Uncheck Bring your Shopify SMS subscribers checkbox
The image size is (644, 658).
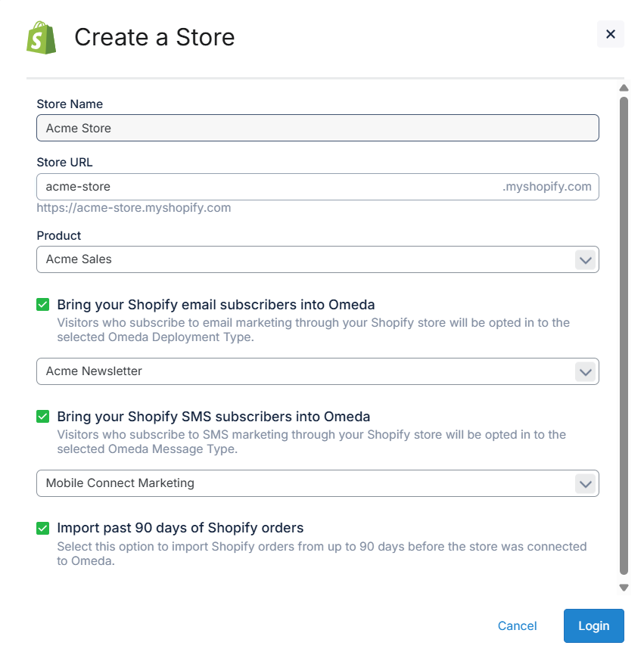[43, 417]
